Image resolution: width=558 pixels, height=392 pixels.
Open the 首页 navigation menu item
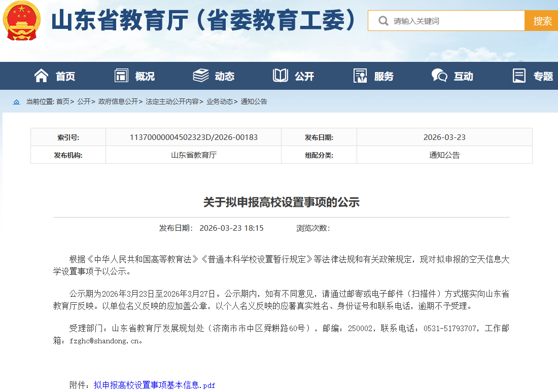pos(65,77)
